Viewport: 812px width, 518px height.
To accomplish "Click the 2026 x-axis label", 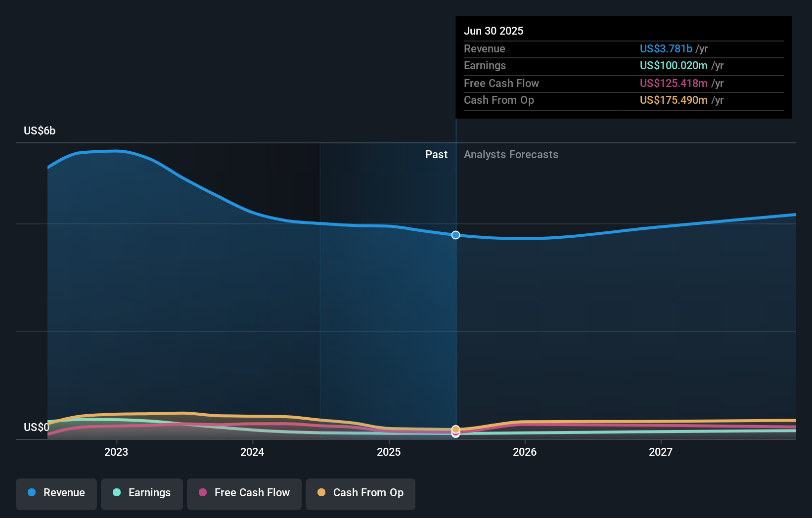I will 525,452.
